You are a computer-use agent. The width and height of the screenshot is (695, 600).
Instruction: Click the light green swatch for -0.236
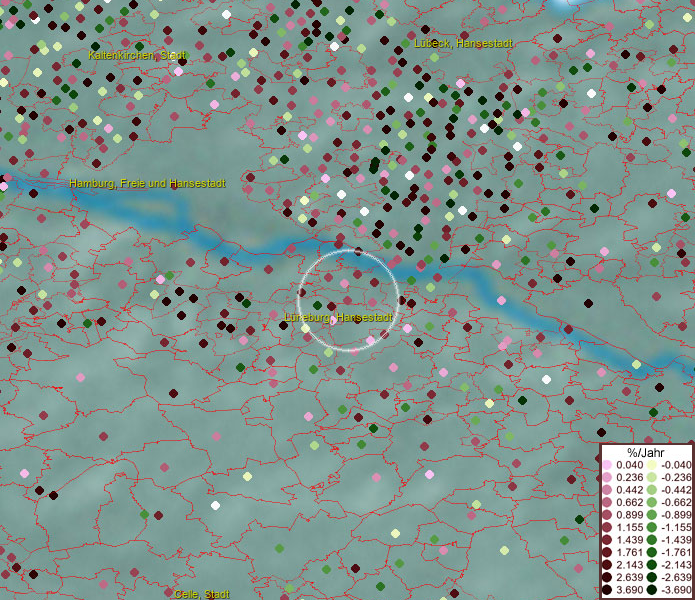point(652,477)
